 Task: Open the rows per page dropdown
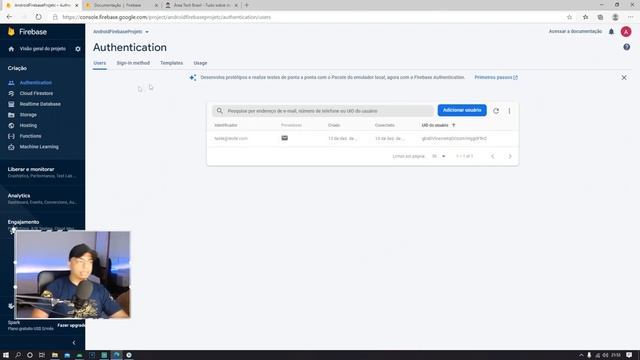[x=438, y=156]
